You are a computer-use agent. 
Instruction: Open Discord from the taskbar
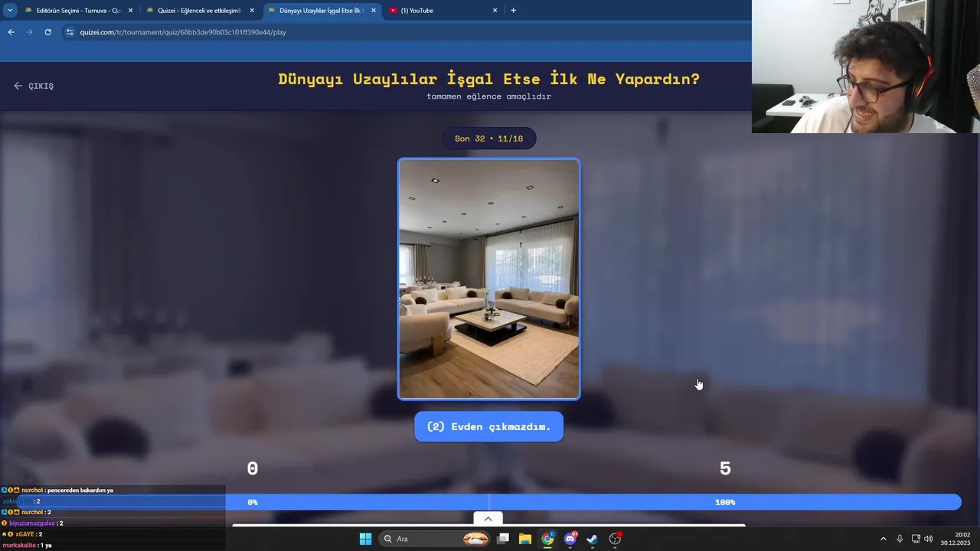coord(570,539)
